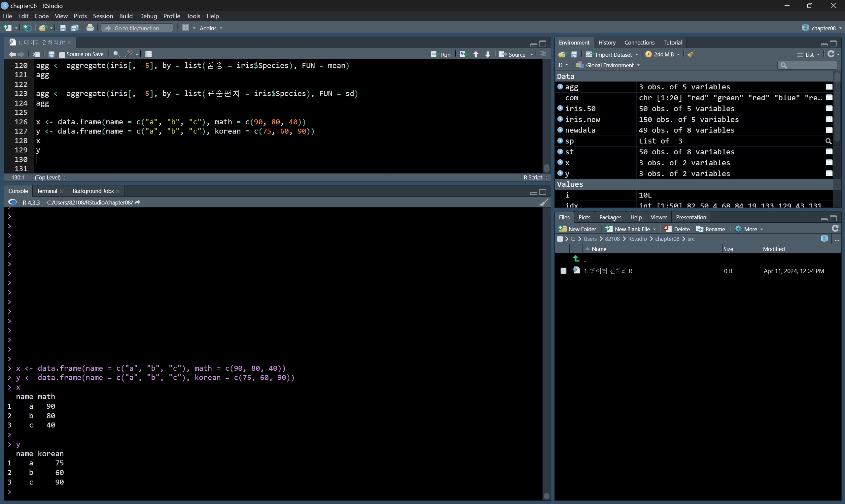Click the clear environment broom icon
The image size is (845, 504).
691,54
